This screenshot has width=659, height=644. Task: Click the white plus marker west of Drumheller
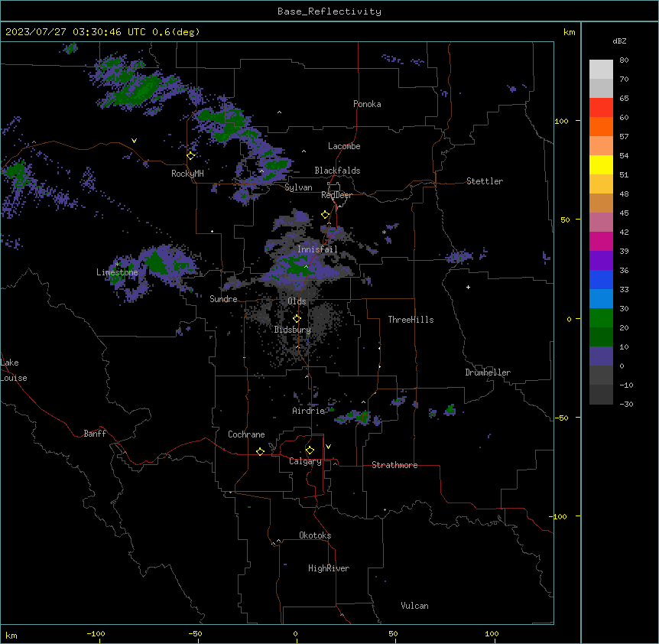click(468, 287)
